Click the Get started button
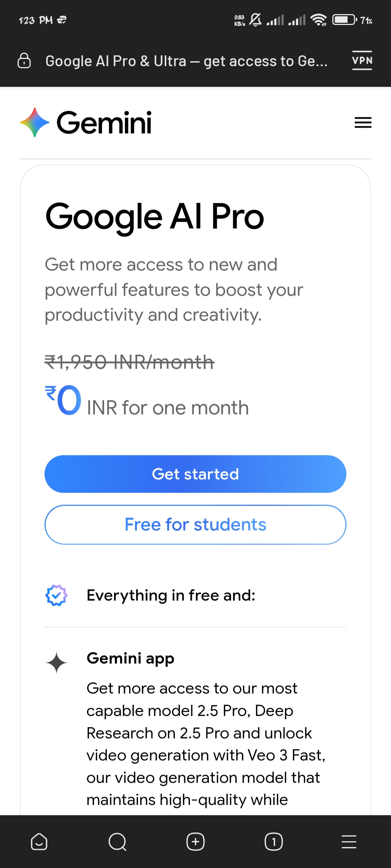391x868 pixels. coord(195,474)
